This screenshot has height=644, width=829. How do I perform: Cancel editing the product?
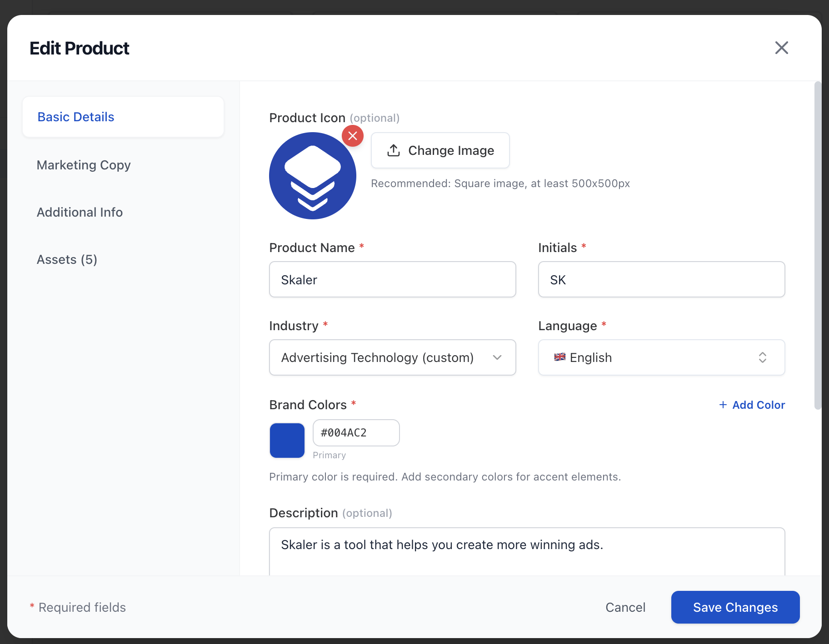pos(625,607)
